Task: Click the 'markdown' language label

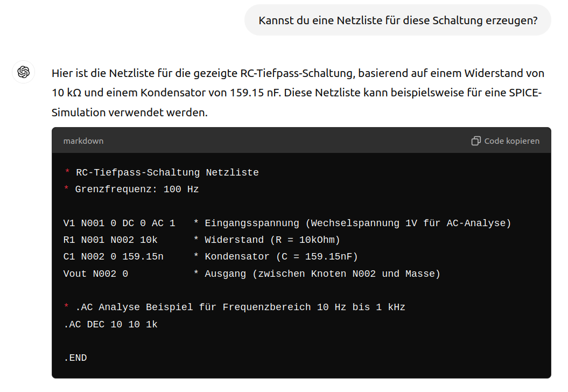Action: [x=83, y=141]
